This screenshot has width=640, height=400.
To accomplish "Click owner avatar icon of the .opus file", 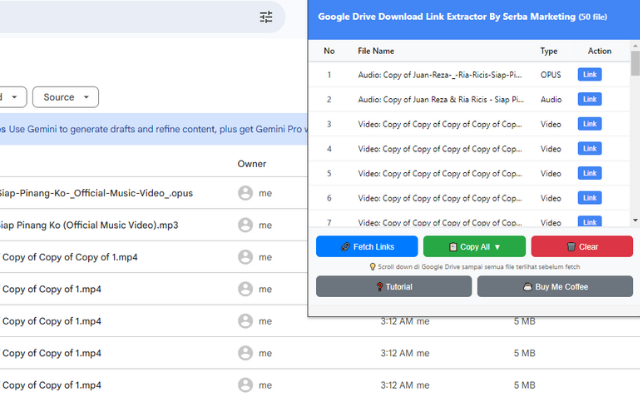I will click(245, 193).
